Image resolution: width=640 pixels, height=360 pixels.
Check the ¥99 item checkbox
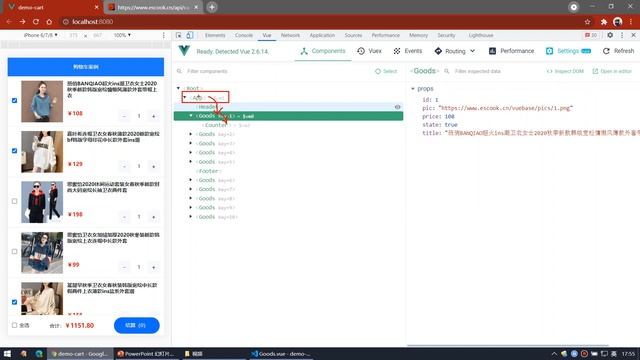14,252
